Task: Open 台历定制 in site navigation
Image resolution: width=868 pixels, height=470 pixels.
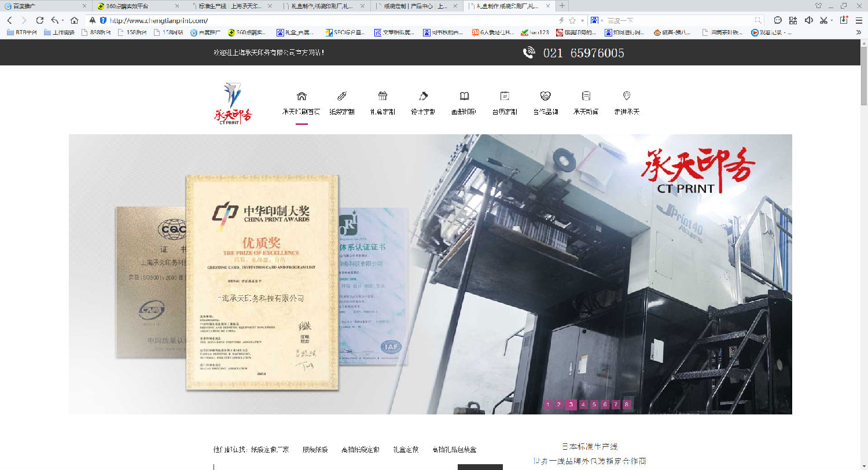Action: tap(505, 112)
